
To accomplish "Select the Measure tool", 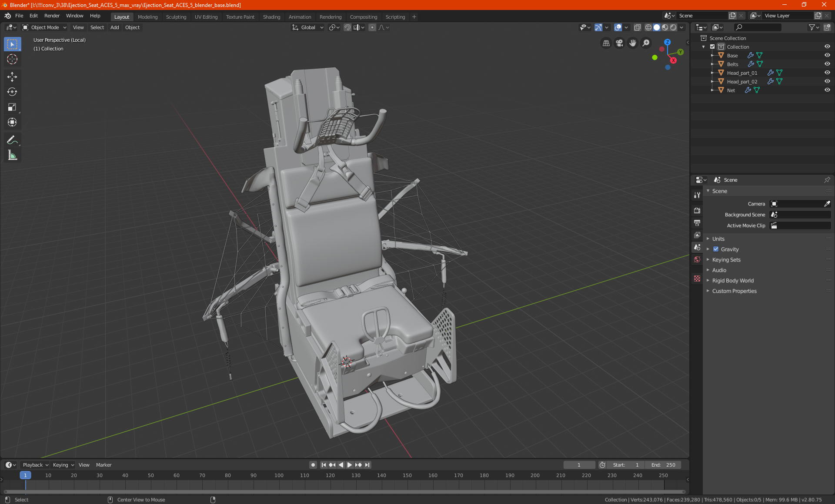I will [x=12, y=155].
